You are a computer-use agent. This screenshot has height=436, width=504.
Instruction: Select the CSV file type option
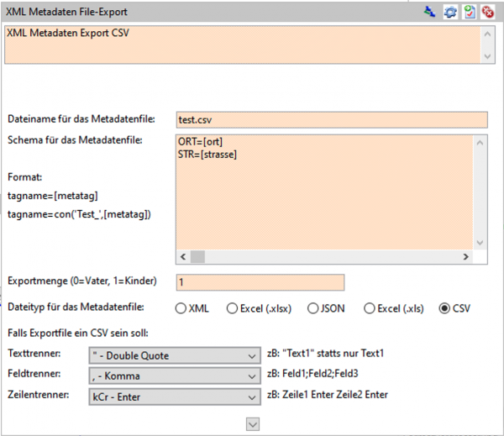click(444, 308)
